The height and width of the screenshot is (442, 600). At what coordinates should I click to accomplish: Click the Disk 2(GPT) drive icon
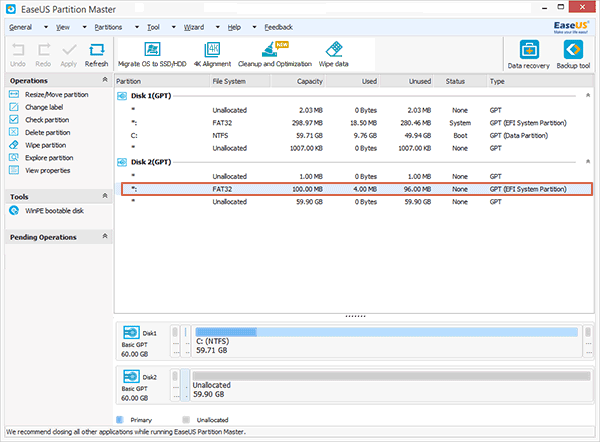[122, 162]
